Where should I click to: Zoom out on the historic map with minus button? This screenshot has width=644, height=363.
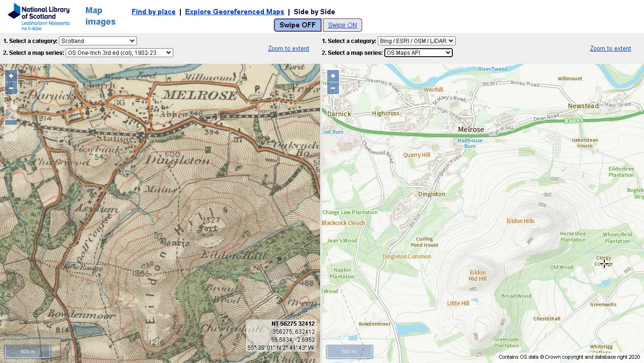click(10, 88)
